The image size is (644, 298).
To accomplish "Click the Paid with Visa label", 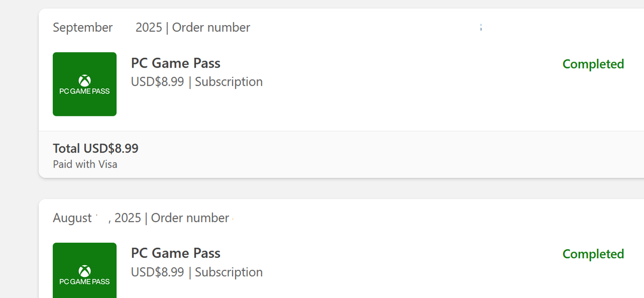I will coord(85,164).
